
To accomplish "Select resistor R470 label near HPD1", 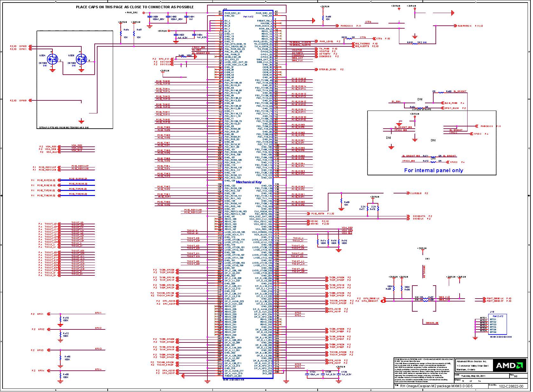I will tap(66, 318).
